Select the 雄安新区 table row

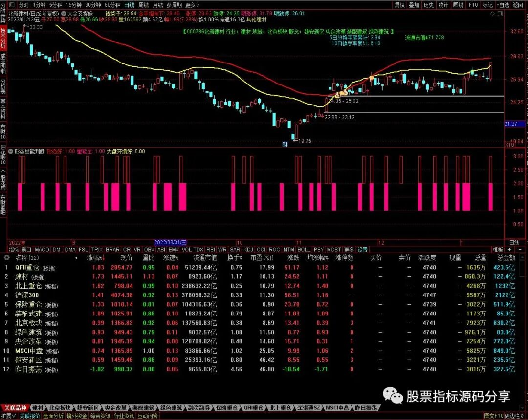[x=260, y=360]
